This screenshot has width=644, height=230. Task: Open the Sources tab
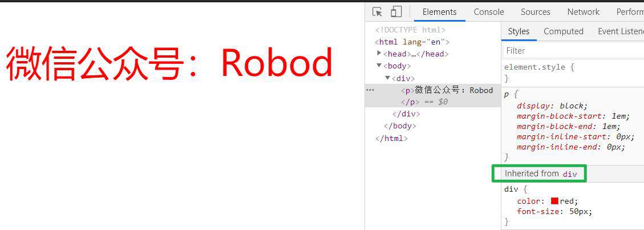coord(535,12)
